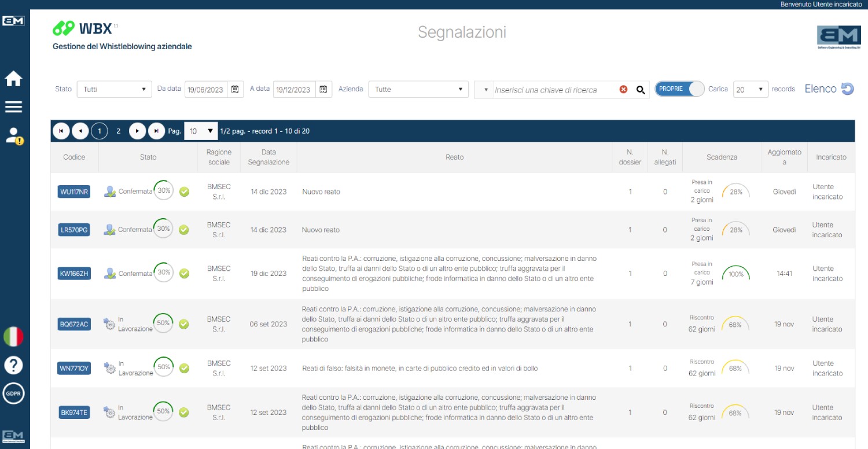Reload list with Elenco refresh icon

pyautogui.click(x=848, y=89)
